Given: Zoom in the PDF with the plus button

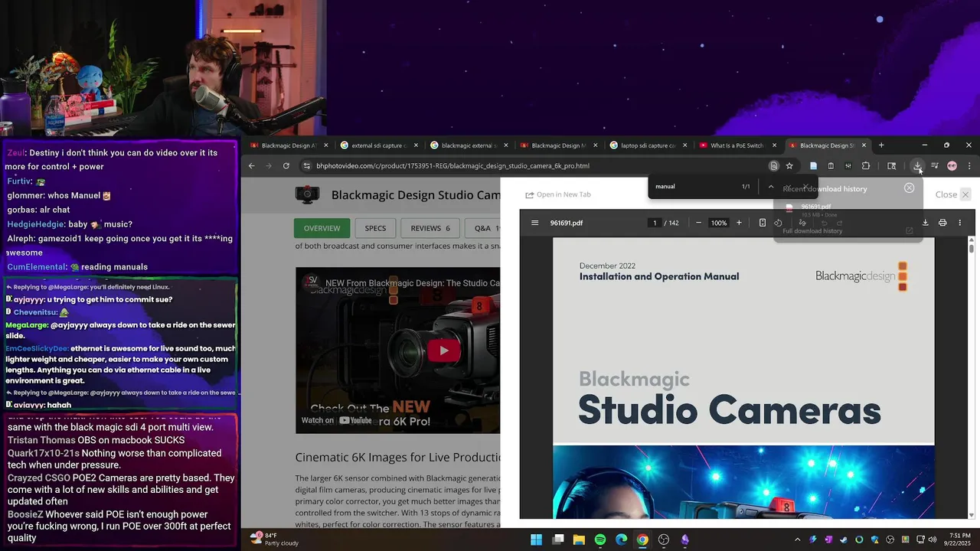Looking at the screenshot, I should (x=739, y=223).
